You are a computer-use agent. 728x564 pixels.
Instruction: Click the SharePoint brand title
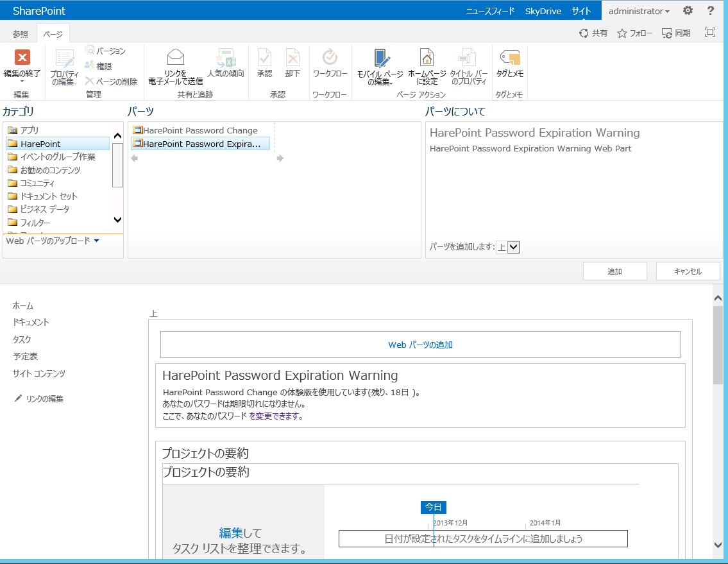(39, 11)
